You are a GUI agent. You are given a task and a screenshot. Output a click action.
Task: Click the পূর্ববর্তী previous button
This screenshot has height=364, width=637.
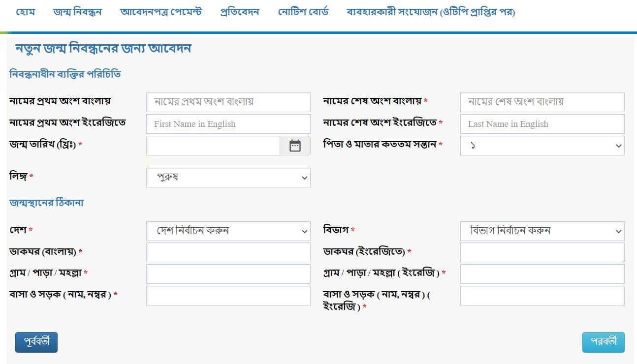point(36,342)
